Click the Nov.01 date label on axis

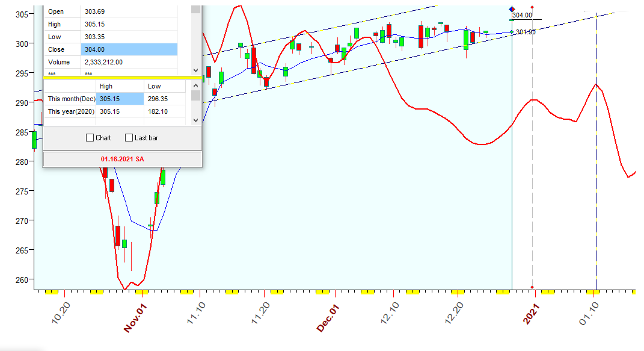click(x=135, y=317)
